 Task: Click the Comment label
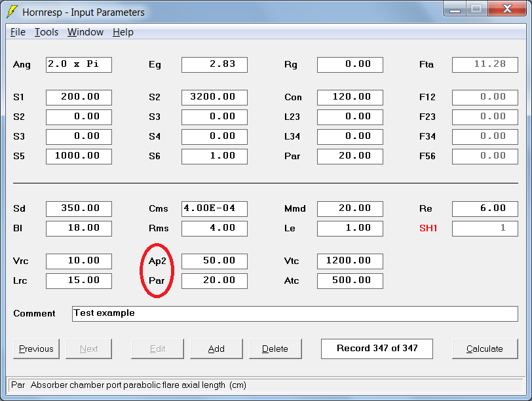[34, 313]
